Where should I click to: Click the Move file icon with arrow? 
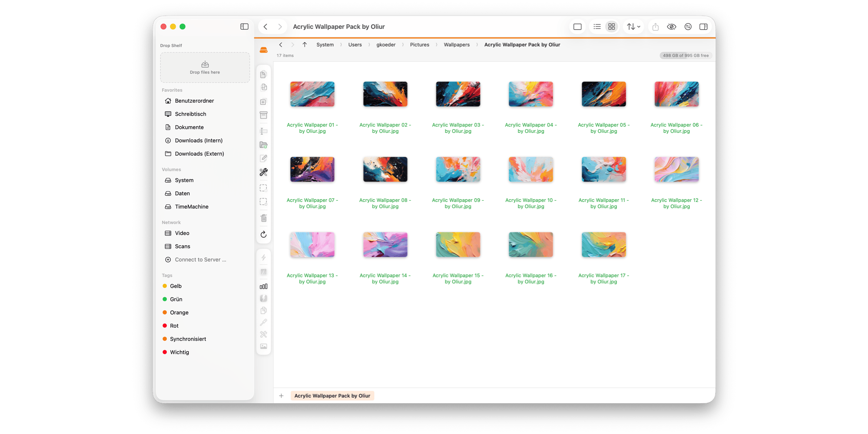pos(264,88)
